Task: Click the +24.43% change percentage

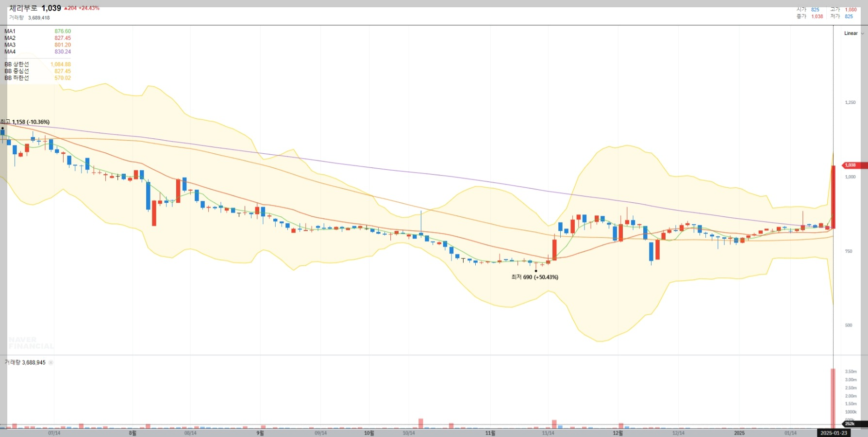Action: point(89,8)
